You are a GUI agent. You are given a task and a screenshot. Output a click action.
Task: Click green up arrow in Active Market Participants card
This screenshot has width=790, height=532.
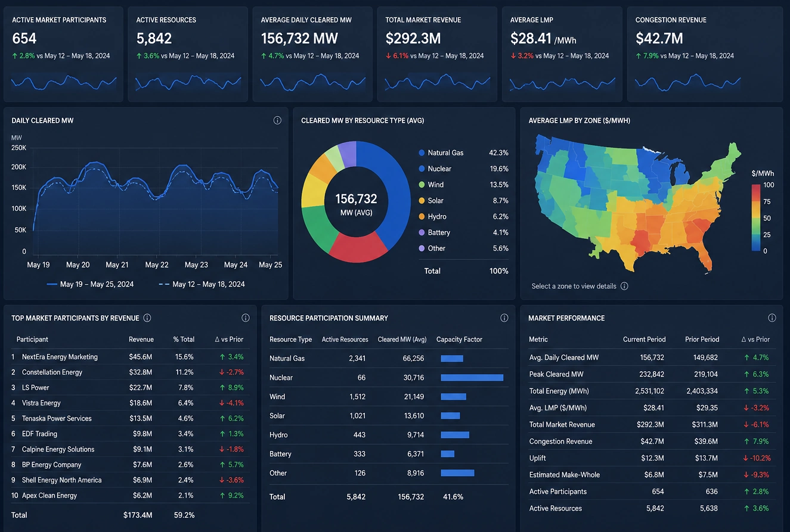[15, 56]
